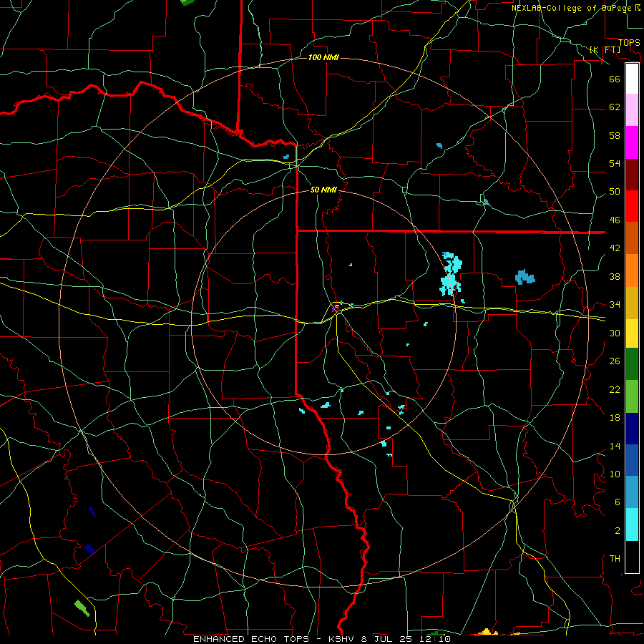Click the black TH threshold swatch

pos(632,557)
